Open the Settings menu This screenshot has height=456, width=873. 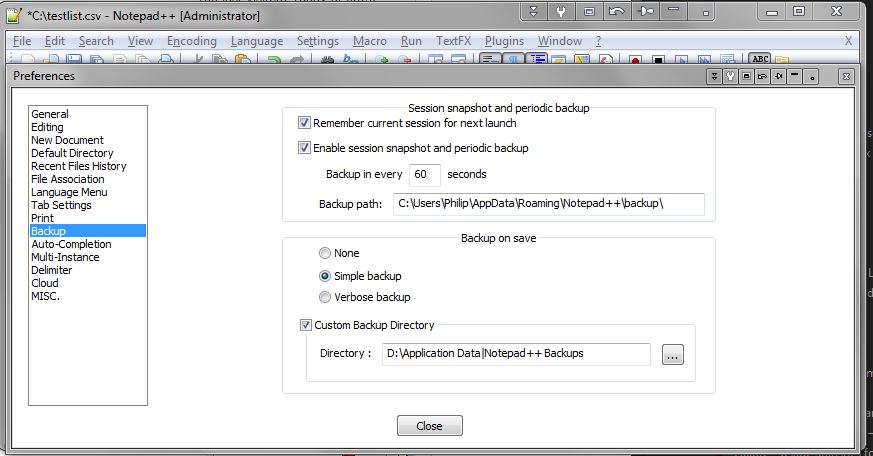click(318, 41)
